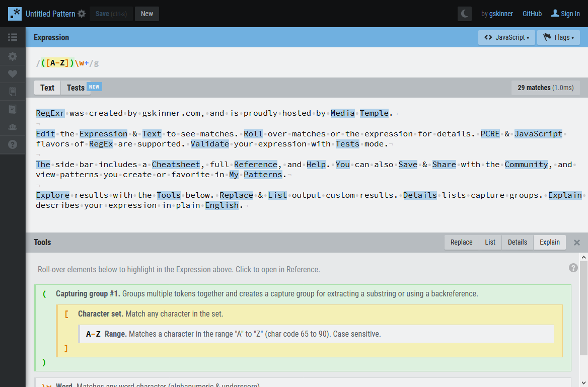This screenshot has height=387, width=588.
Task: Click the highlighted match 'Details' in text
Action: click(x=420, y=195)
